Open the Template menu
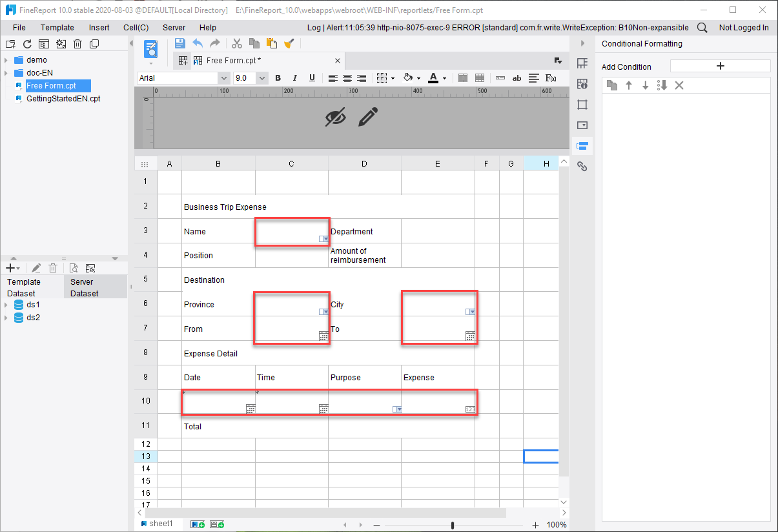This screenshot has width=778, height=532. [x=57, y=28]
